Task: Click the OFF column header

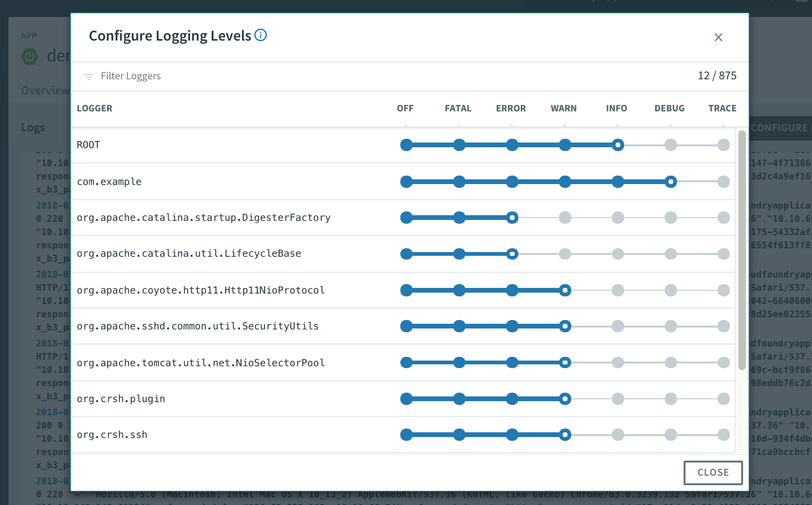Action: pos(405,108)
